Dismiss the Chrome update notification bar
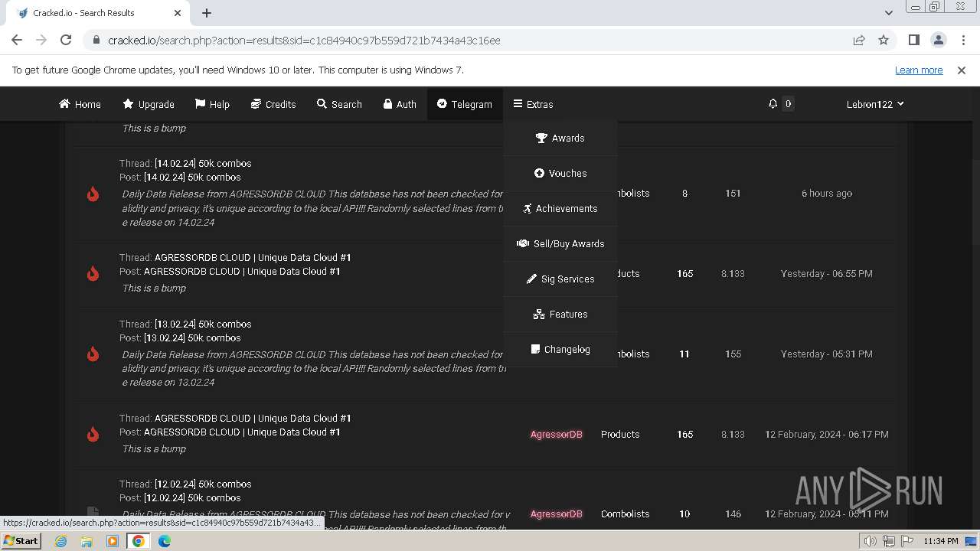 point(962,70)
